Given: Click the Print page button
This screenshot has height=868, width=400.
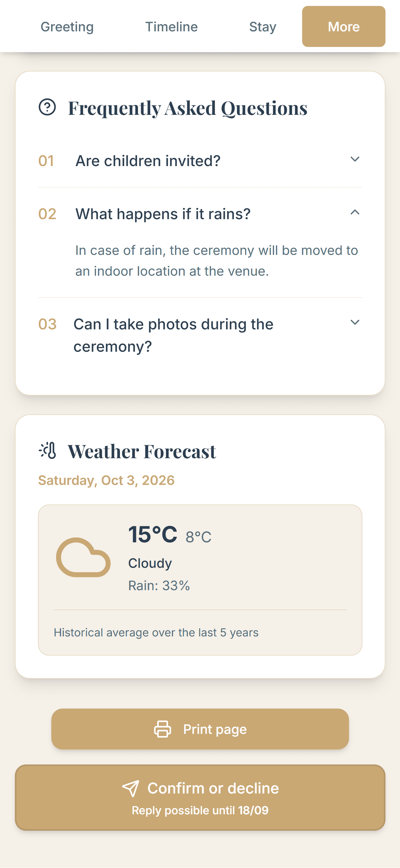Looking at the screenshot, I should (200, 729).
